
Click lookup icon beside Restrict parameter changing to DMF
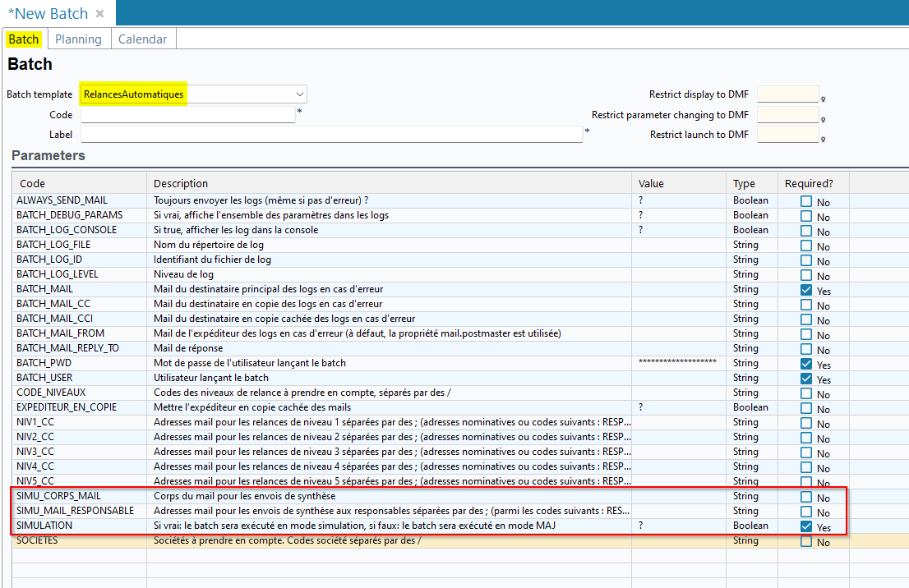[x=823, y=120]
